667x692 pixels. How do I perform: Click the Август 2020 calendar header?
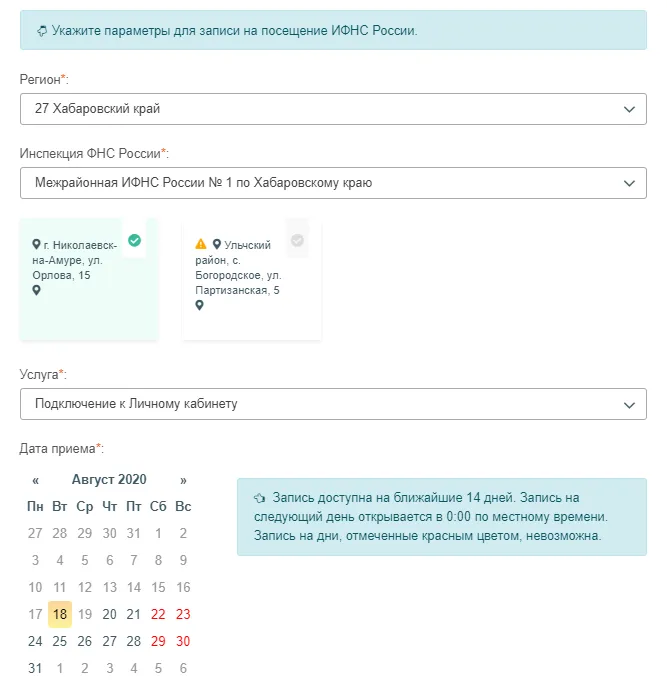point(109,480)
